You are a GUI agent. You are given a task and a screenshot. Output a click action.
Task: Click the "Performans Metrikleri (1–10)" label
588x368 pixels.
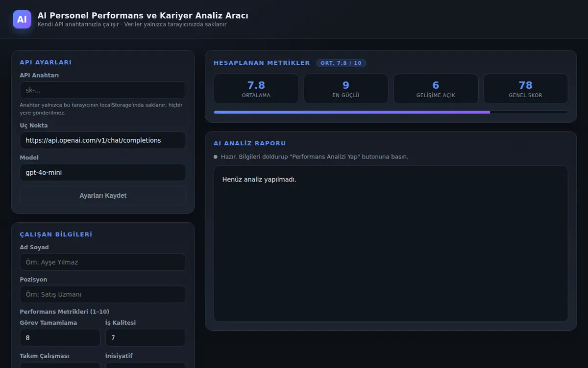point(65,312)
